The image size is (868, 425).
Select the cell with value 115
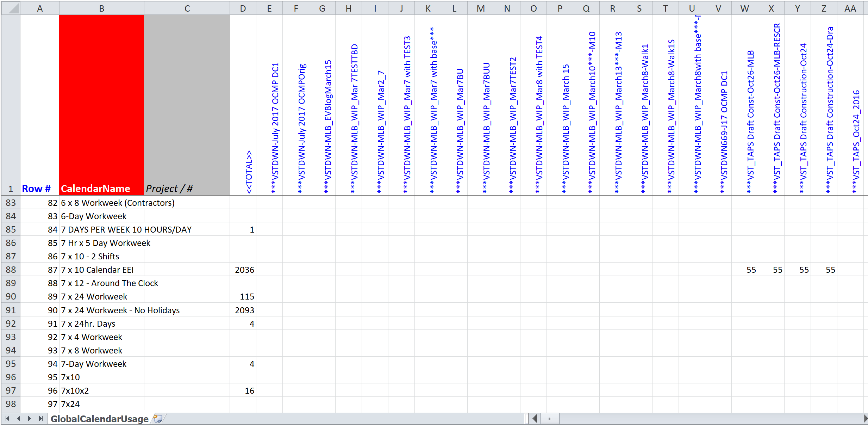coord(243,296)
